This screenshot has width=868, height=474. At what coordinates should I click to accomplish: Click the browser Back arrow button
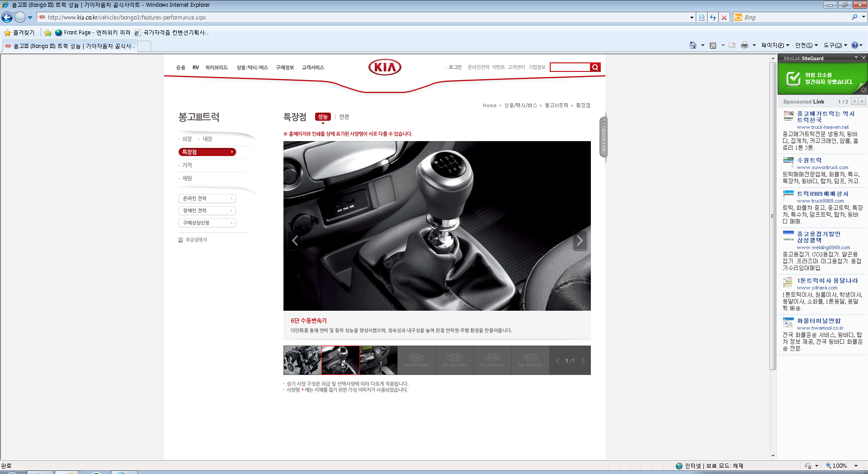(7, 18)
